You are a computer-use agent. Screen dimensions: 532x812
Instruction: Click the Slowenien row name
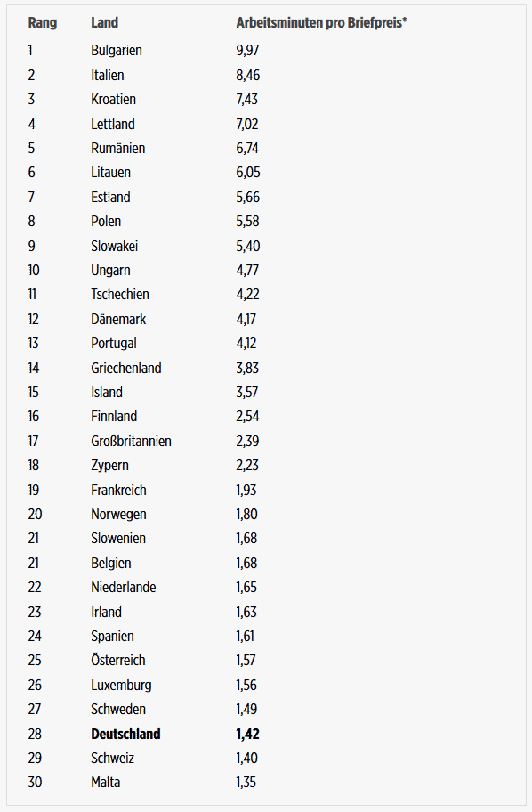pyautogui.click(x=118, y=539)
